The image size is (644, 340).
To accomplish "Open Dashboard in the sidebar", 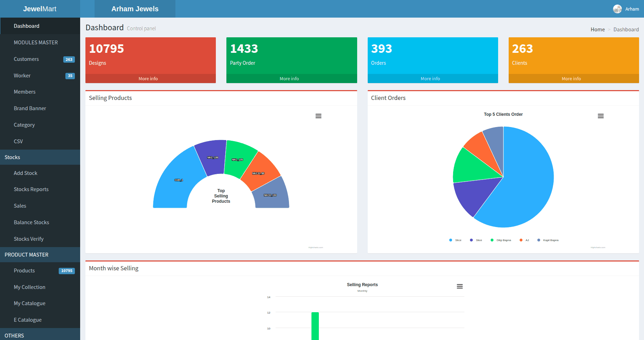I will [x=40, y=26].
